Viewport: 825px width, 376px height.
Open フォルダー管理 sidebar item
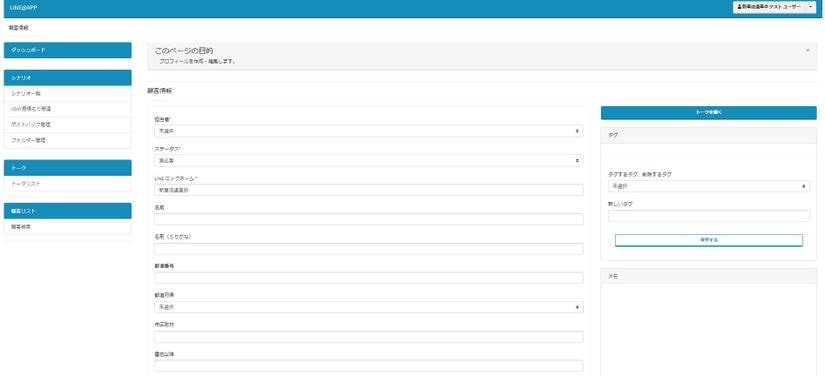coord(67,140)
